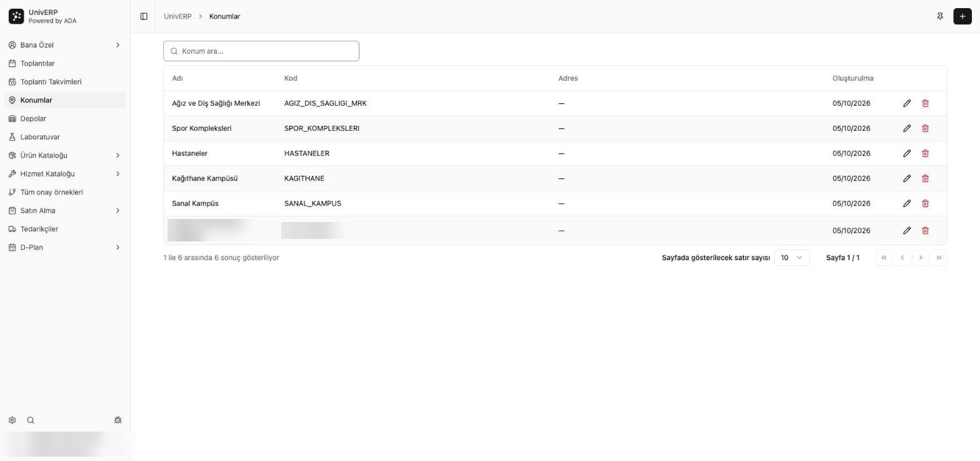The image size is (980, 461).
Task: Edit the Sanal Kampüs location
Action: click(907, 203)
